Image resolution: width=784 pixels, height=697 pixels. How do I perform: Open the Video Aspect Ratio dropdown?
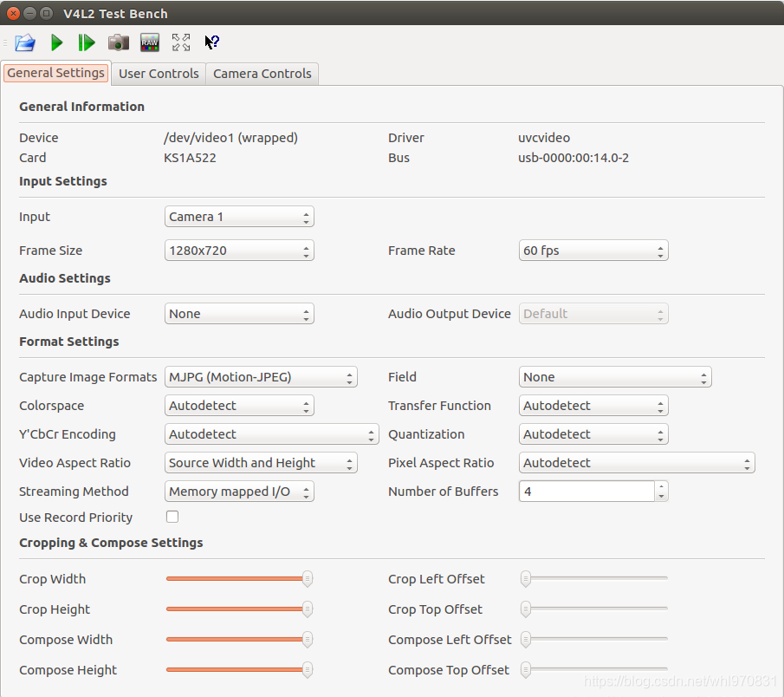point(261,462)
